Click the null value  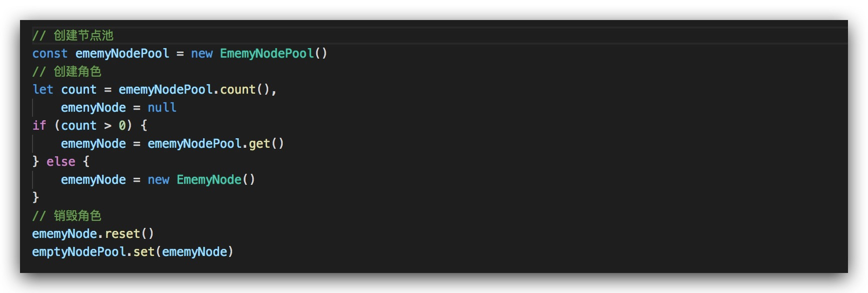[162, 108]
